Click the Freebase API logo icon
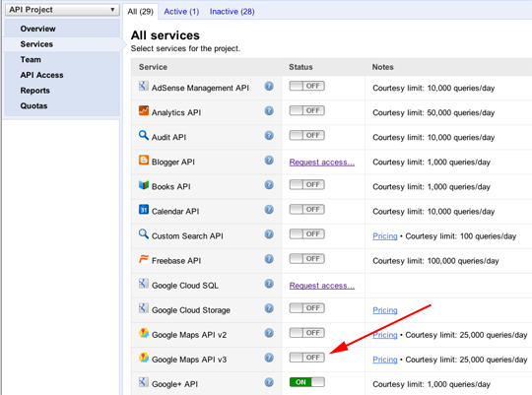 pos(144,259)
